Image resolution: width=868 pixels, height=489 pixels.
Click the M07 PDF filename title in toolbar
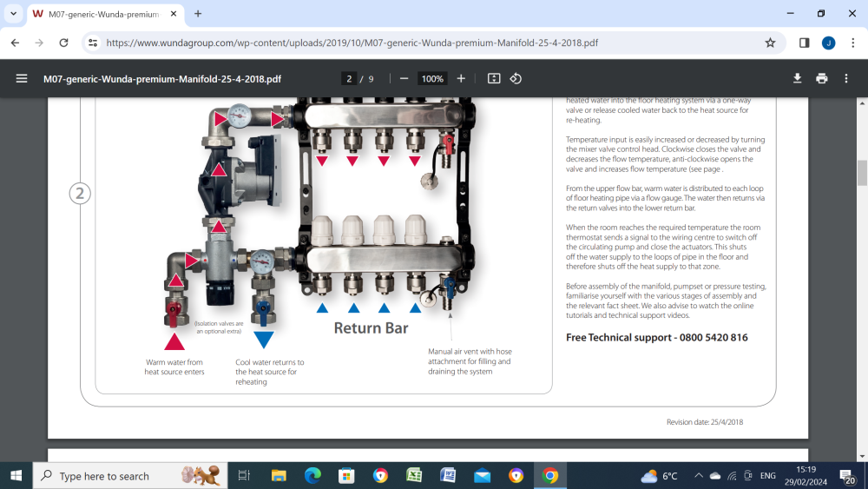[x=162, y=79]
